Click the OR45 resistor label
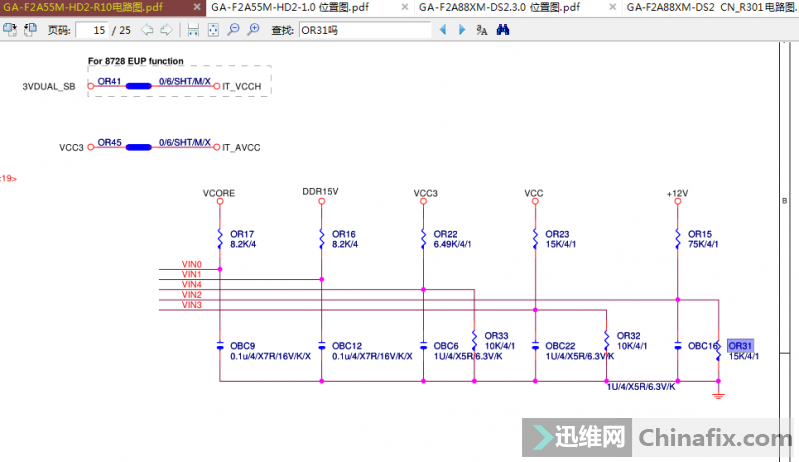The height and width of the screenshot is (462, 799). [x=110, y=143]
